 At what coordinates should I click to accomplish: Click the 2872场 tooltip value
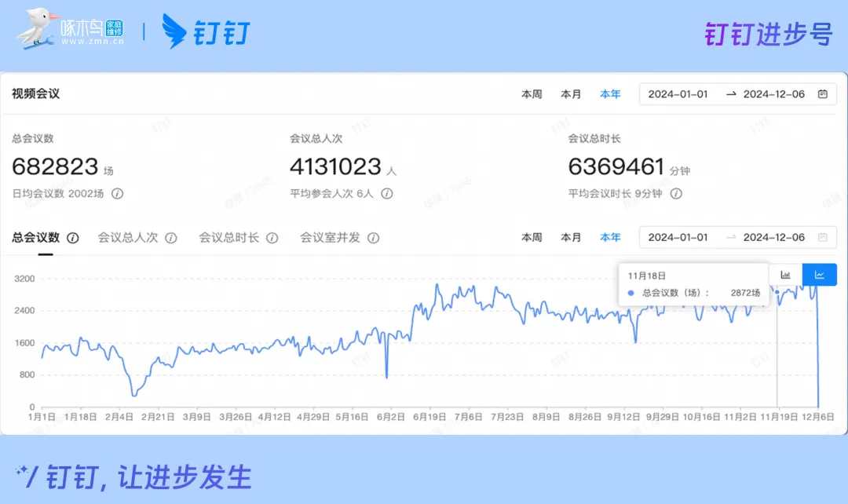click(745, 293)
